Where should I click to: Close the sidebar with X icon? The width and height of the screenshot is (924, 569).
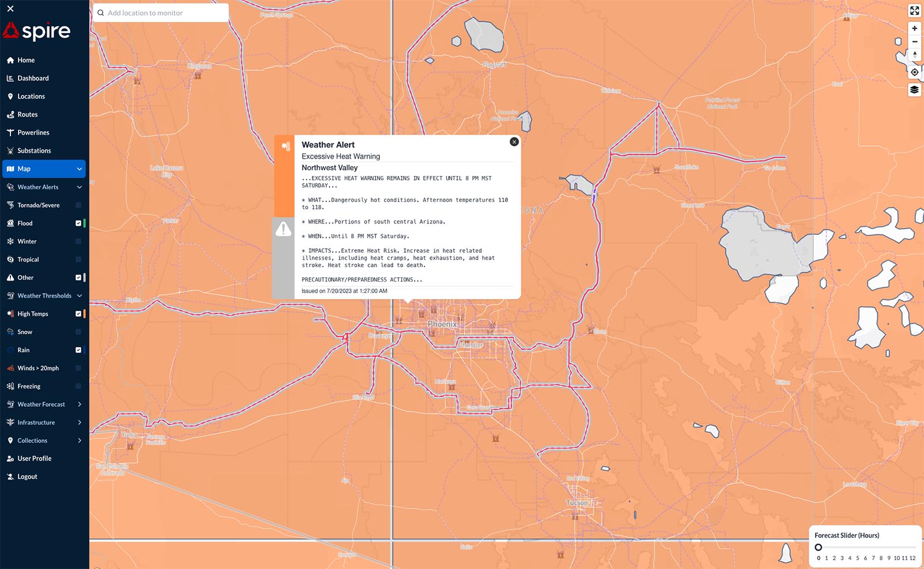click(10, 9)
